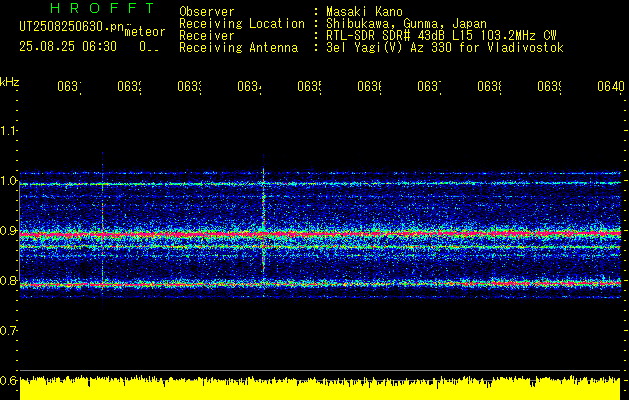Click the 1.1 frequency axis label
The height and width of the screenshot is (400, 629).
click(x=9, y=131)
